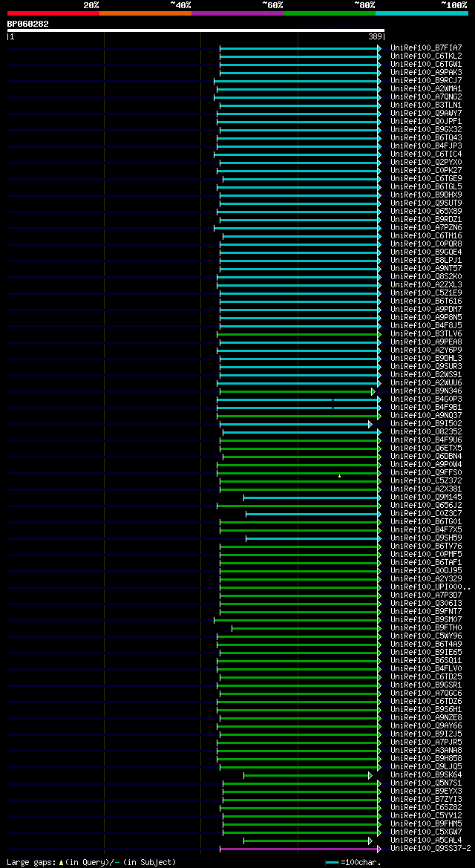Select the UniRef100_B9SM07 label

pos(426,619)
